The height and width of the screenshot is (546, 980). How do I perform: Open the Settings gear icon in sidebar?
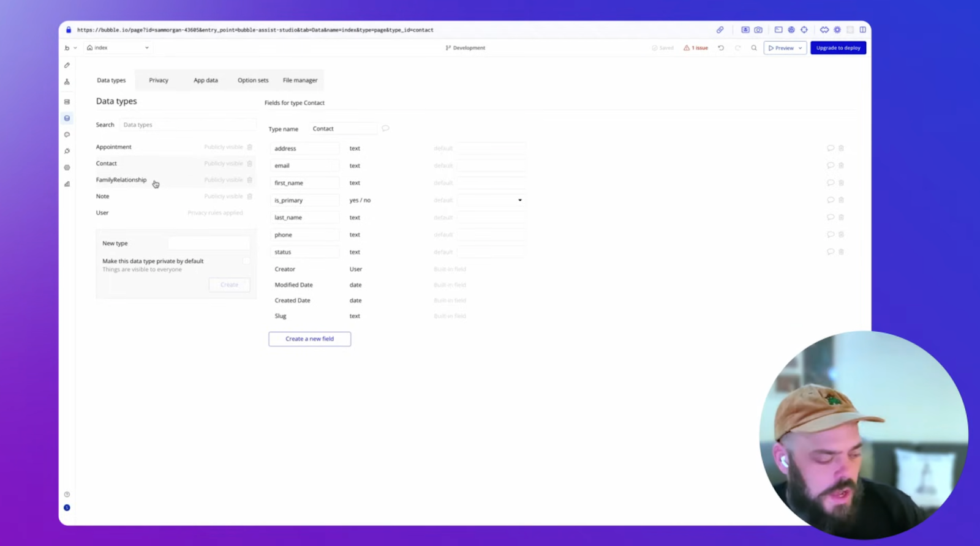pyautogui.click(x=67, y=168)
